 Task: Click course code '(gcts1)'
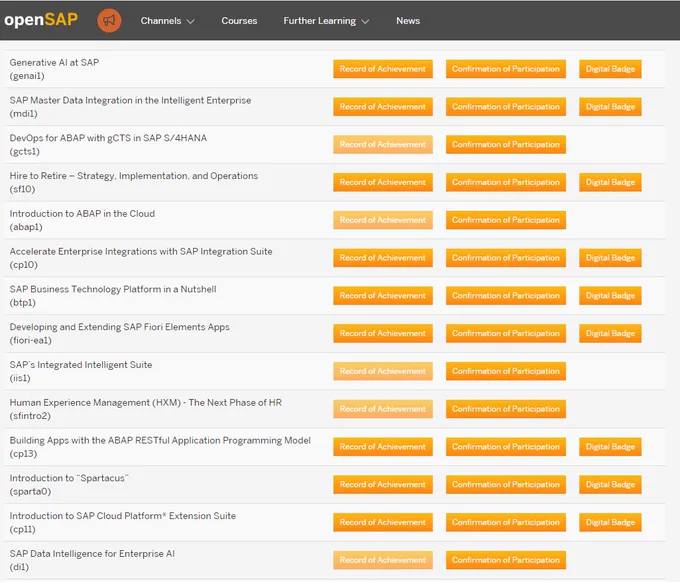tap(25, 152)
